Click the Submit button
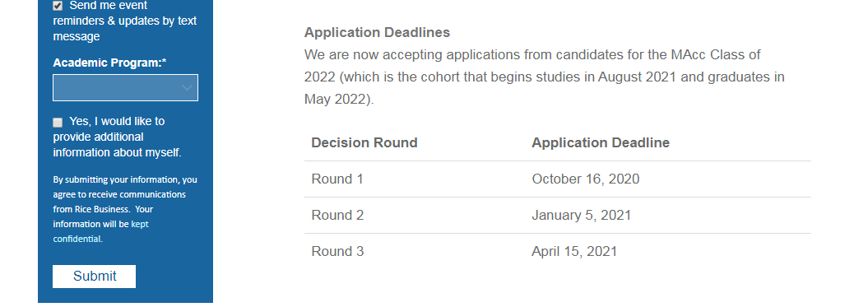Screen dimensions: 868x307 coord(94,276)
